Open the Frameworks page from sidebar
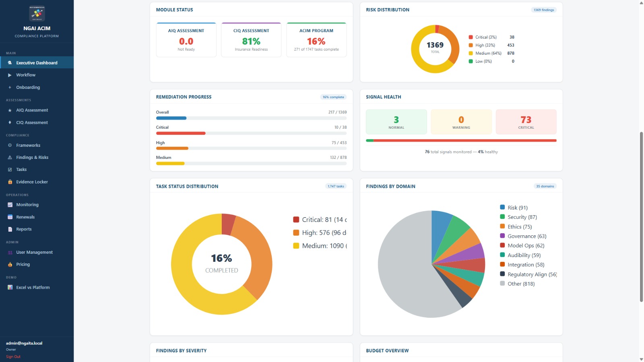Image resolution: width=644 pixels, height=362 pixels. tap(28, 145)
